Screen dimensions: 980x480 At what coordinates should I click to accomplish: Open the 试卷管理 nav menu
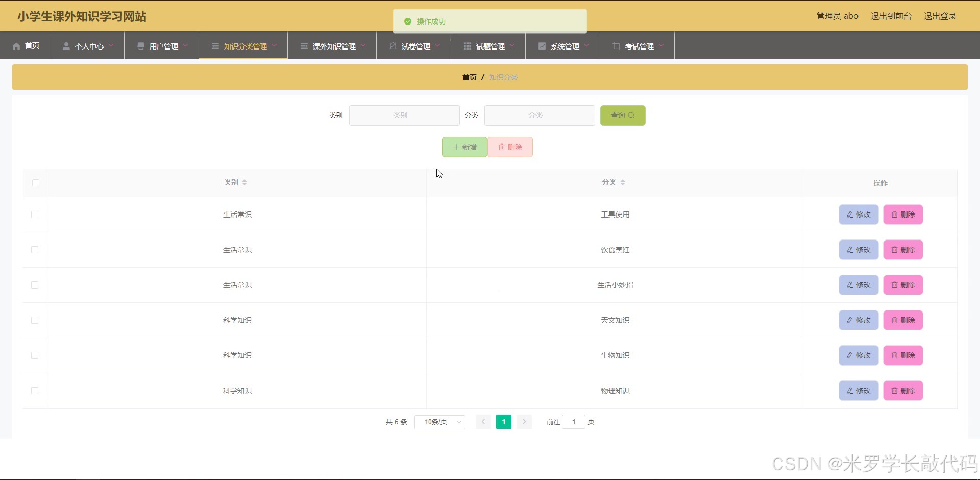coord(414,45)
